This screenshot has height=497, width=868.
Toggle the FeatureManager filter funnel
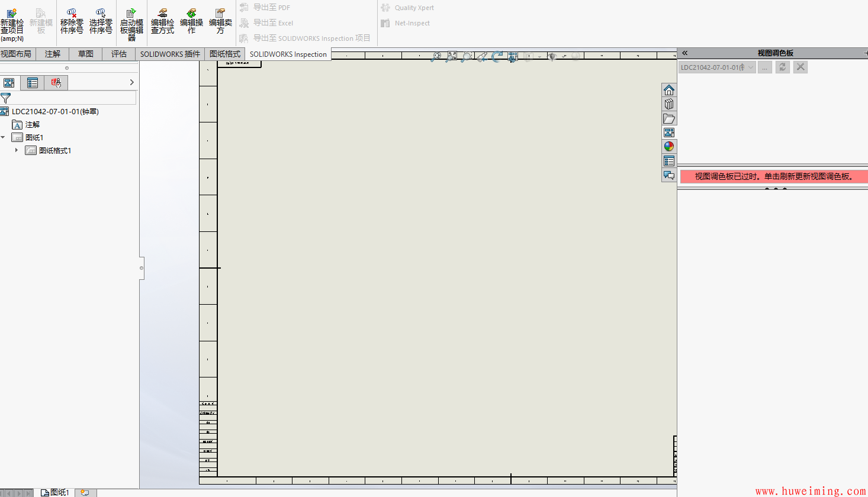point(6,98)
